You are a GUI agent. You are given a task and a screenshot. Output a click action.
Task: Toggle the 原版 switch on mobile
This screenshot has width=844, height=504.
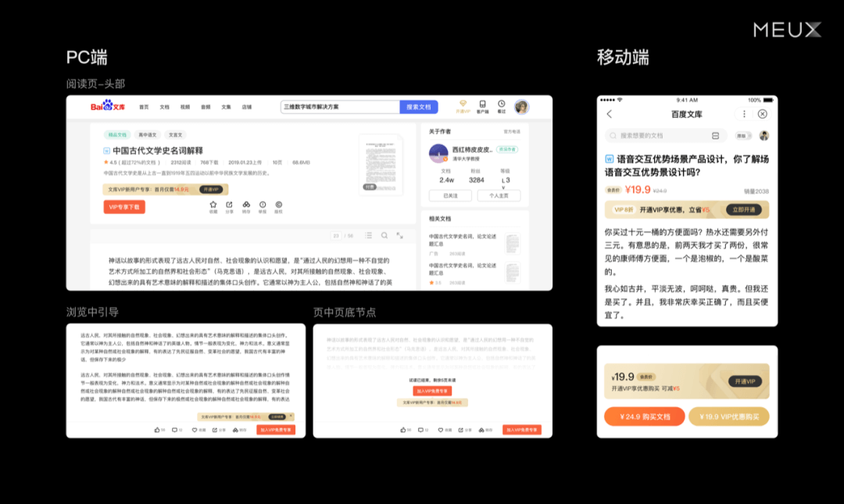click(x=743, y=136)
